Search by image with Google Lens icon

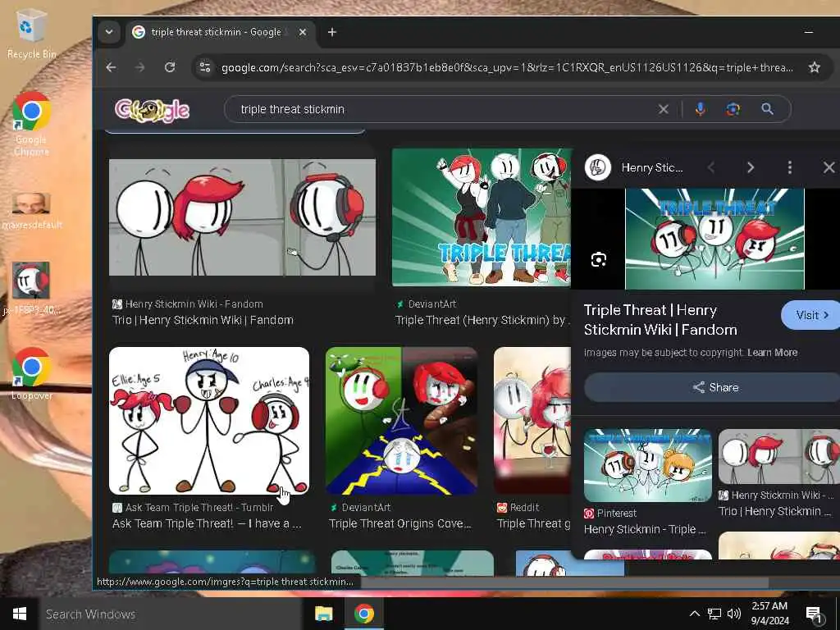[x=733, y=109]
